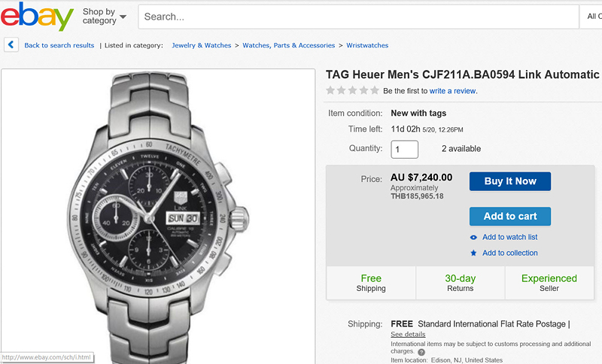Click the star icon beside Add to collection
This screenshot has height=364, width=602.
pos(473,253)
